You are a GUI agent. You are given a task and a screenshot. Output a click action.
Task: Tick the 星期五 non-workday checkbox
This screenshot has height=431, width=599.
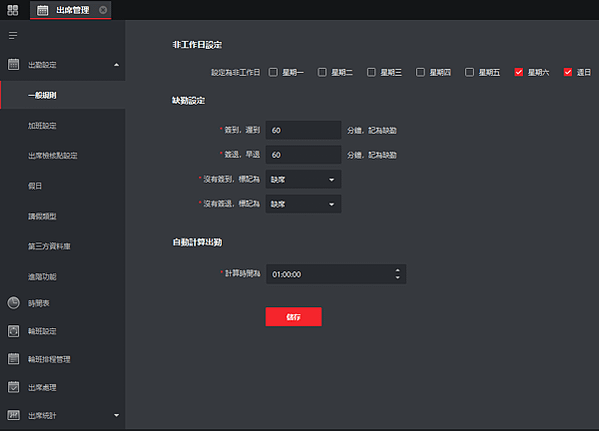(469, 72)
